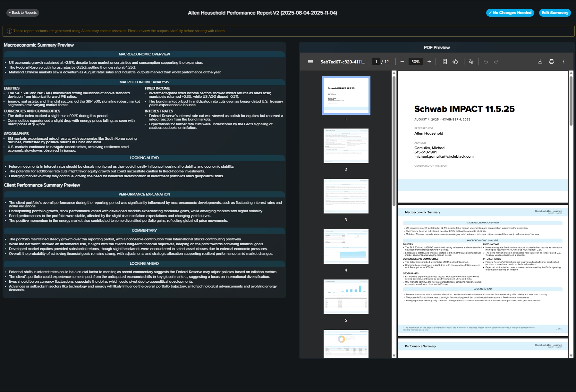Click the GEOGRAPHIES subheading
Image resolution: width=576 pixels, height=392 pixels.
(16, 134)
